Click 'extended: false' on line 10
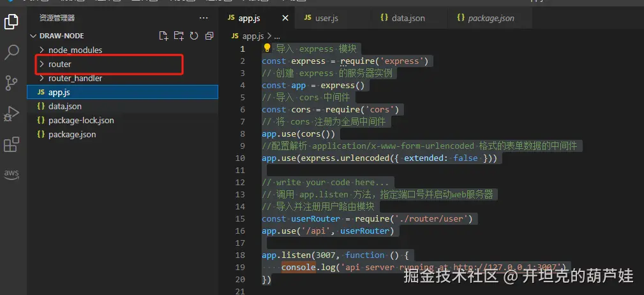644x295 pixels. point(441,158)
